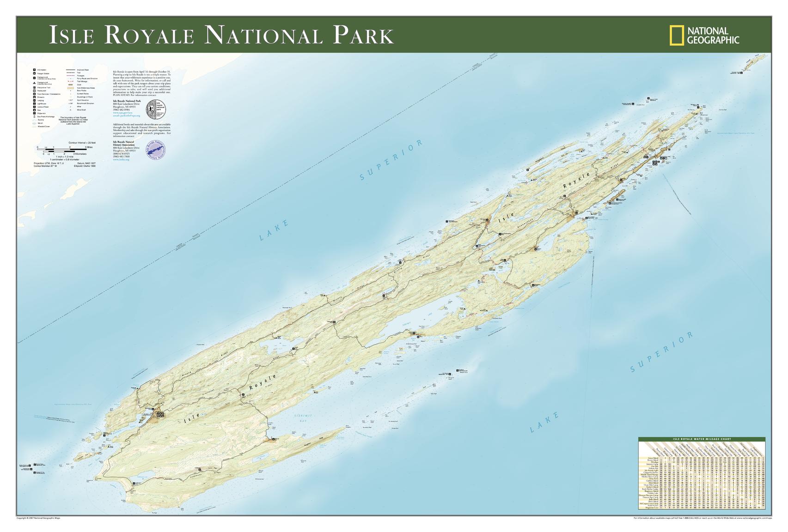This screenshot has height=532, width=788.
Task: Click the park boundary note in the legend
Action: pyautogui.click(x=73, y=121)
